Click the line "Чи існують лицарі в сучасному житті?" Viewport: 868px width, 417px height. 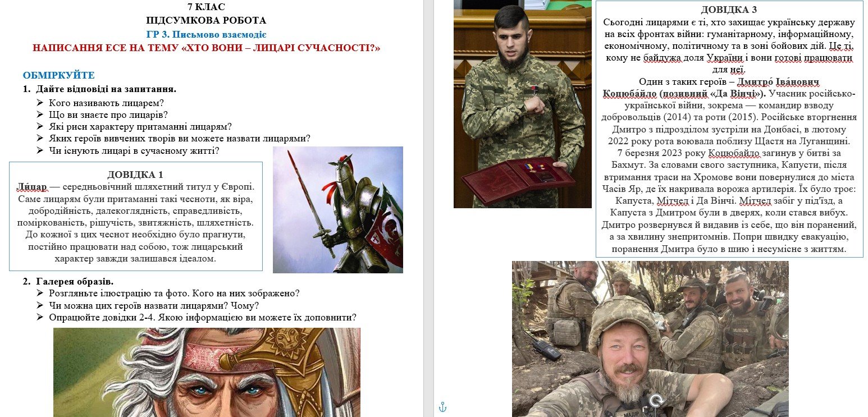tap(134, 151)
